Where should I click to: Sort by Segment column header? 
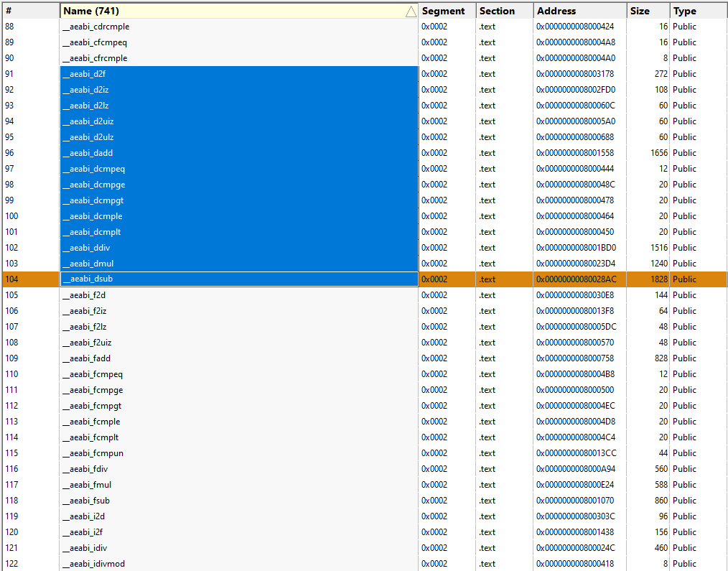tap(447, 11)
